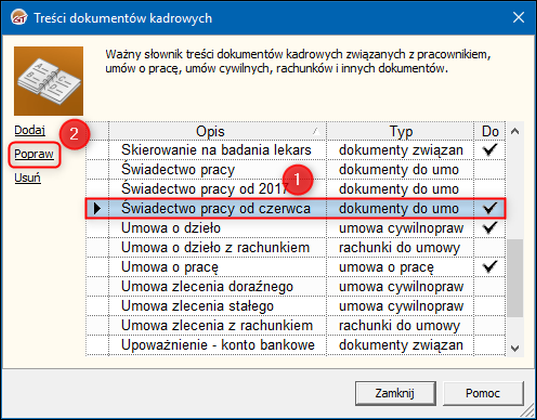Viewport: 537px width, 420px height.
Task: Click the Zamknij button
Action: (x=395, y=393)
